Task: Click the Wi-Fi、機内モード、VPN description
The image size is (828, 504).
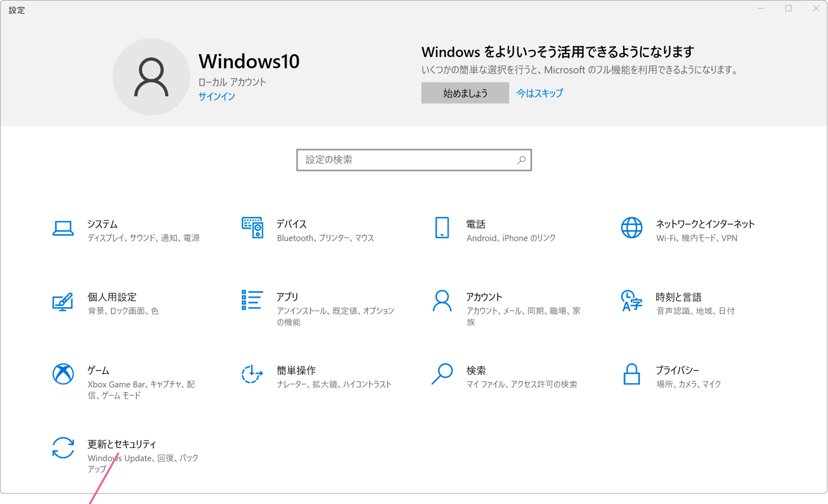Action: pyautogui.click(x=697, y=238)
